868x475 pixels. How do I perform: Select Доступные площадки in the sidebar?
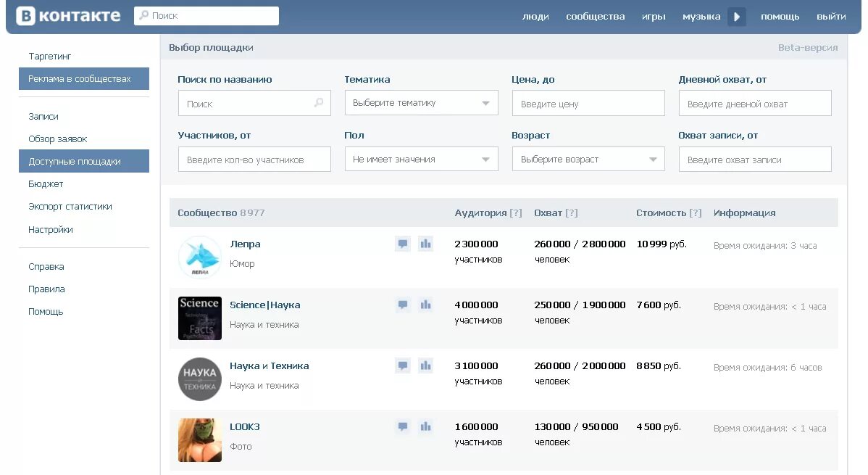(x=84, y=161)
